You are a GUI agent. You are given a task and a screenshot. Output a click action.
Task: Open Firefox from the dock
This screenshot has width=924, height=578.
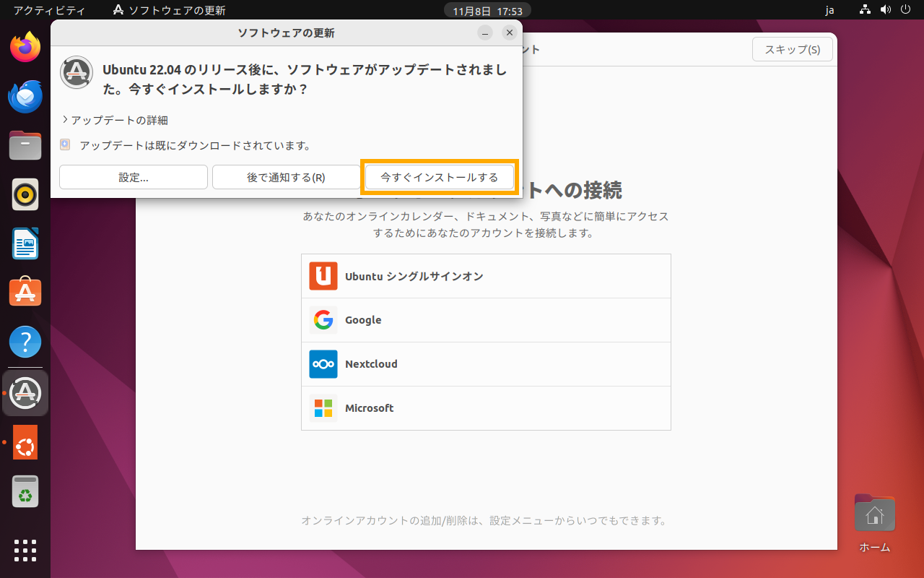coord(25,47)
